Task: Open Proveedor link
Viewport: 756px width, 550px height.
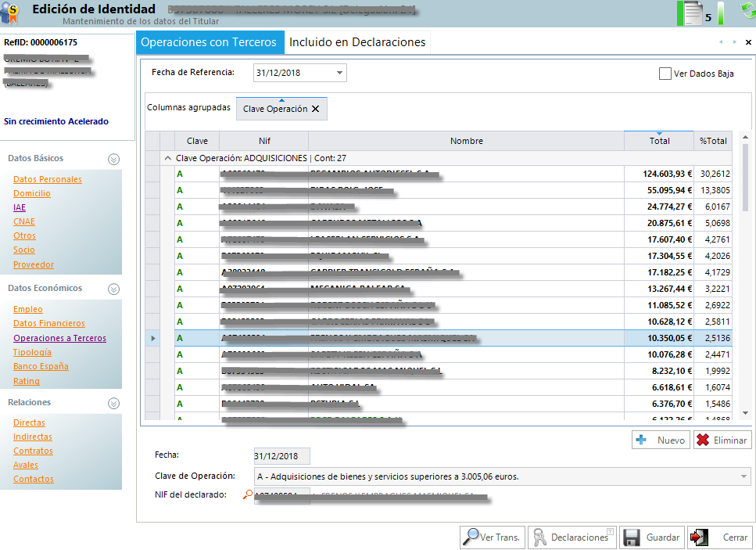Action: [x=34, y=265]
